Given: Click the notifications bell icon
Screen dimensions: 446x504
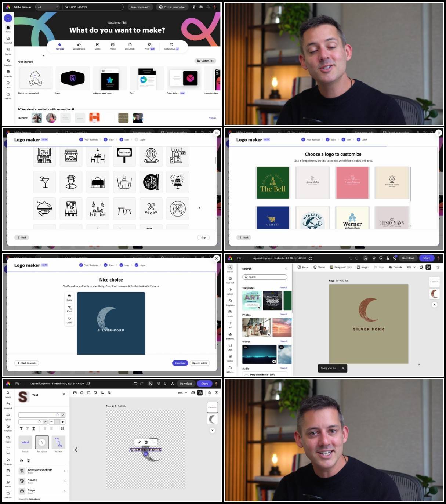Looking at the screenshot, I should click(208, 7).
